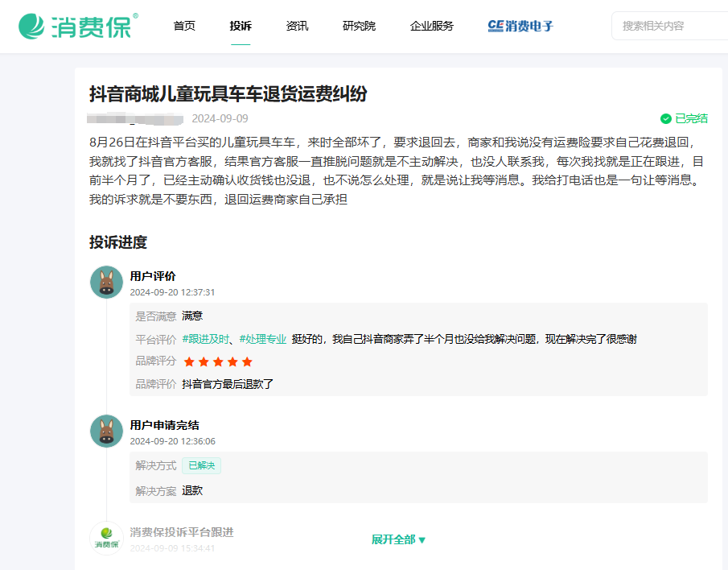
Task: Open the 企业服务 menu item
Action: point(432,26)
